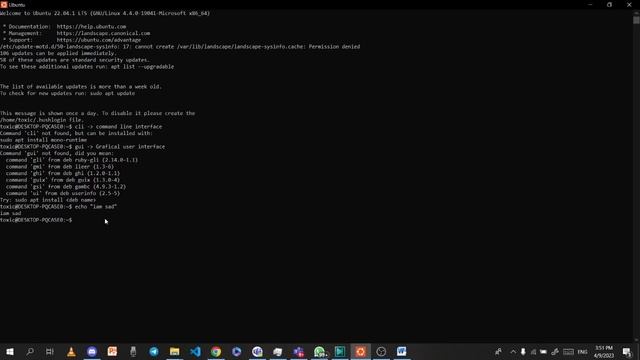Image resolution: width=640 pixels, height=360 pixels.
Task: Open Google Chrome from the taskbar
Action: point(216,351)
